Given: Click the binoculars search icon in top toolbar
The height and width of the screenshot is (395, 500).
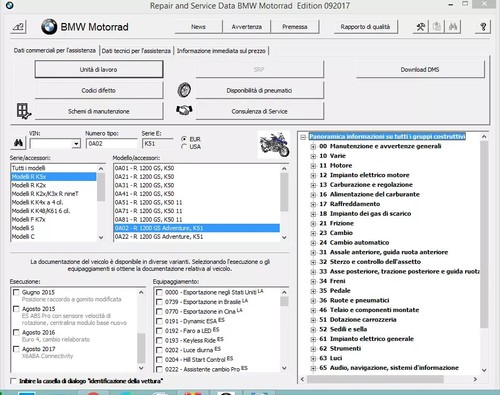Looking at the screenshot, I should coord(453,27).
